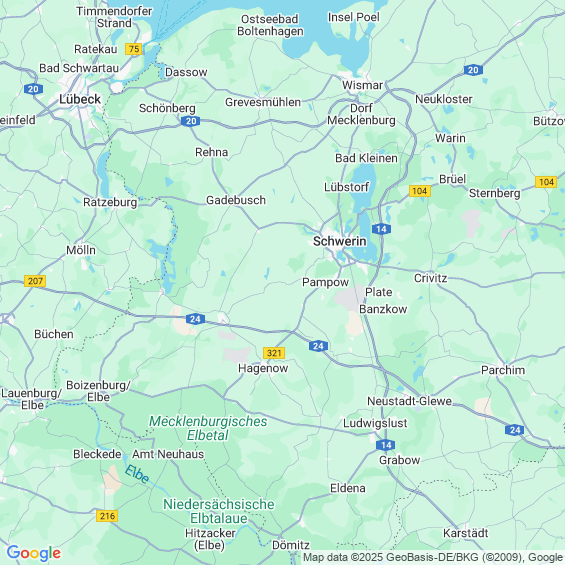The height and width of the screenshot is (565, 565).
Task: Click the A20 shield near Schönberg
Action: pyautogui.click(x=191, y=121)
